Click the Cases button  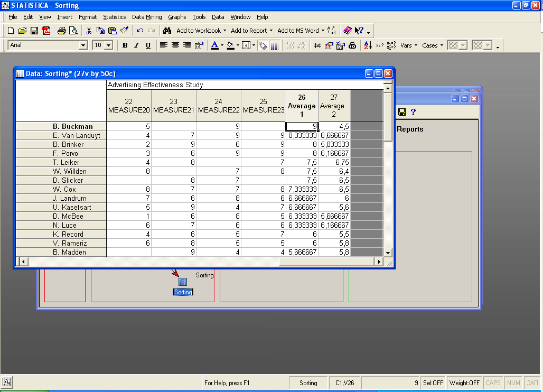pos(433,45)
